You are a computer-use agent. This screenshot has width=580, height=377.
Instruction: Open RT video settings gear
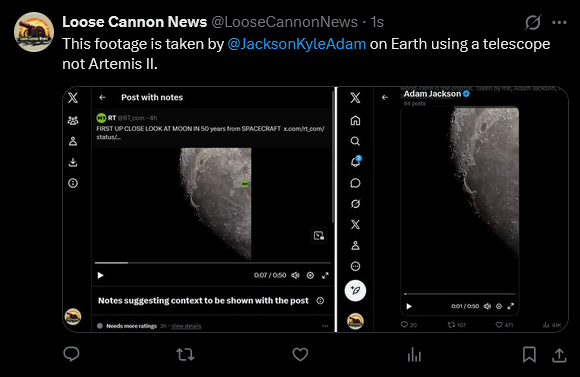pyautogui.click(x=310, y=275)
